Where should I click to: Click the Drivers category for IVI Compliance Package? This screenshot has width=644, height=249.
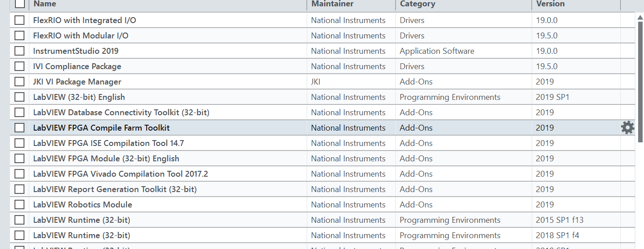coord(412,66)
